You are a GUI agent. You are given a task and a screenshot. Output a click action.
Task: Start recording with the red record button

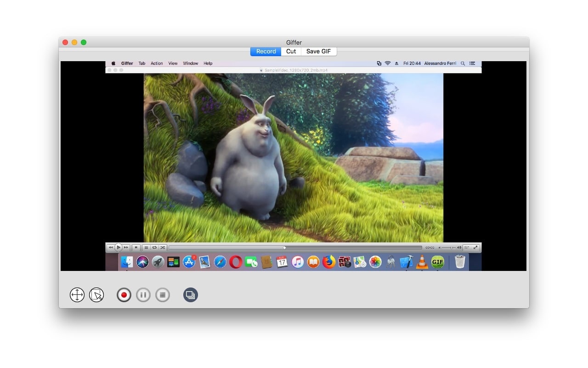pyautogui.click(x=124, y=295)
